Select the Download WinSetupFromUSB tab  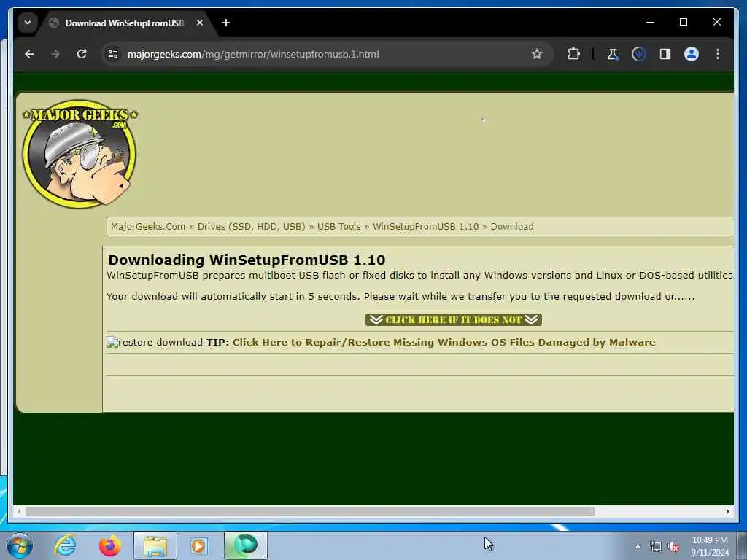pyautogui.click(x=124, y=23)
